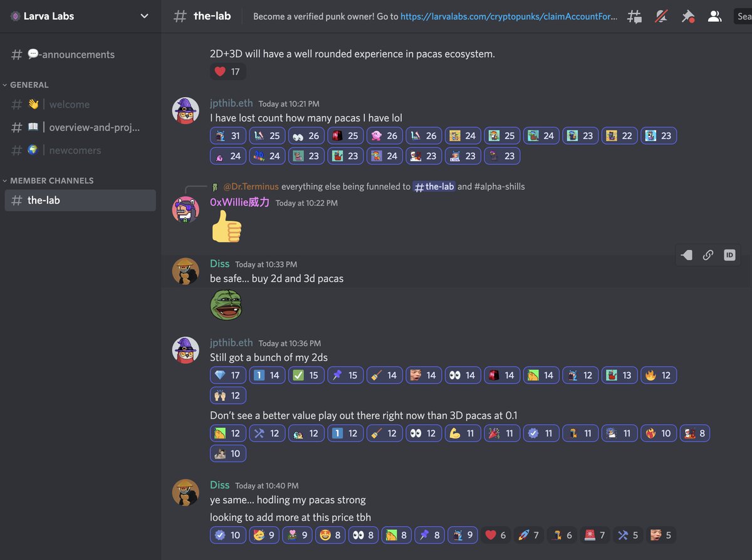Open the larvalabs.com cryptopunks link

509,16
